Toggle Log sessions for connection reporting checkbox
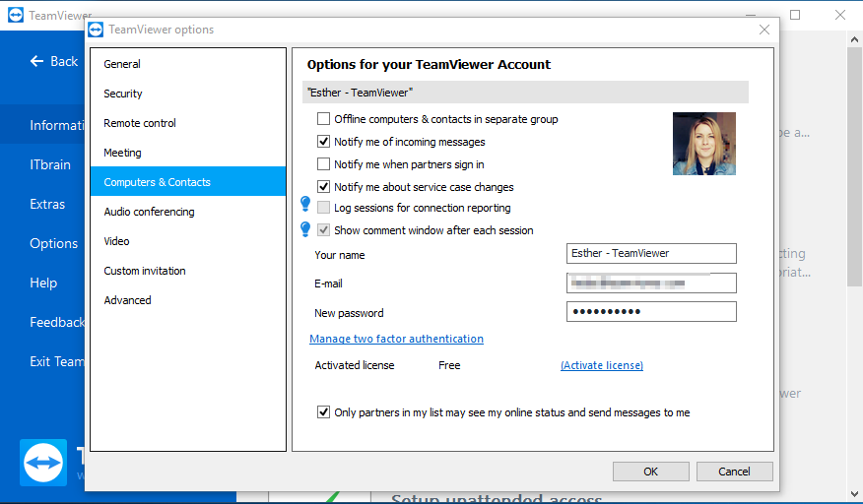Viewport: 863px width, 504px height. point(323,208)
